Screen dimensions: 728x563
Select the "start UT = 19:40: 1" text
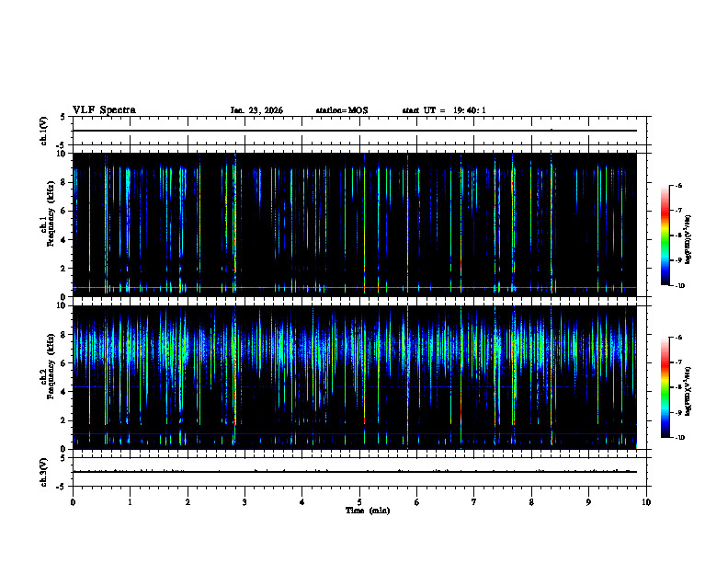[444, 110]
